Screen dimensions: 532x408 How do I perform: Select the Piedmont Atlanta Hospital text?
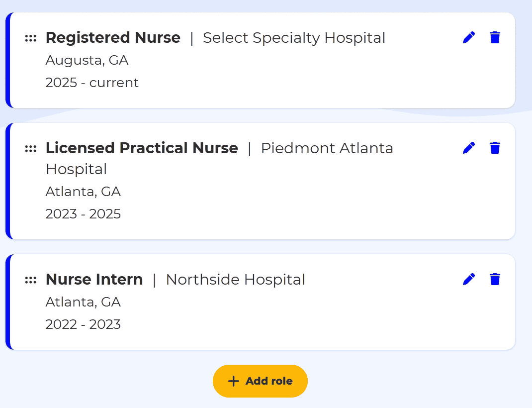point(327,148)
